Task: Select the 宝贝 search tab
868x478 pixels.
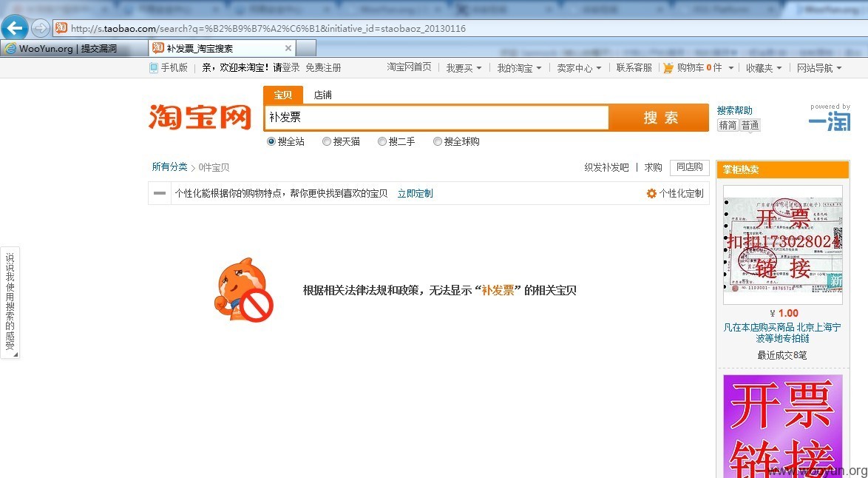Action: pos(283,95)
